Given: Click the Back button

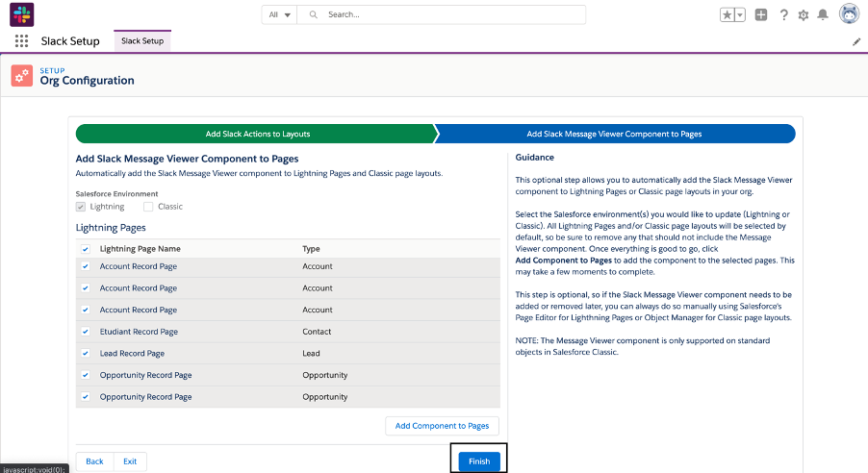Looking at the screenshot, I should tap(94, 461).
